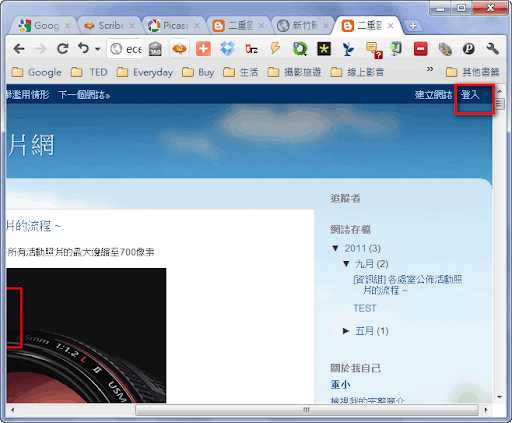Open the Dropbox extension icon

pos(228,49)
